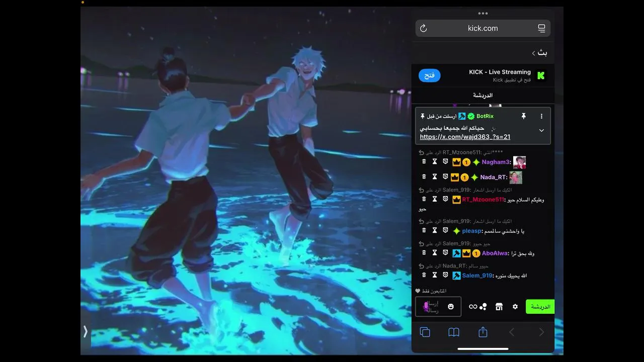
Task: Tap the Safari share icon
Action: coord(483,332)
